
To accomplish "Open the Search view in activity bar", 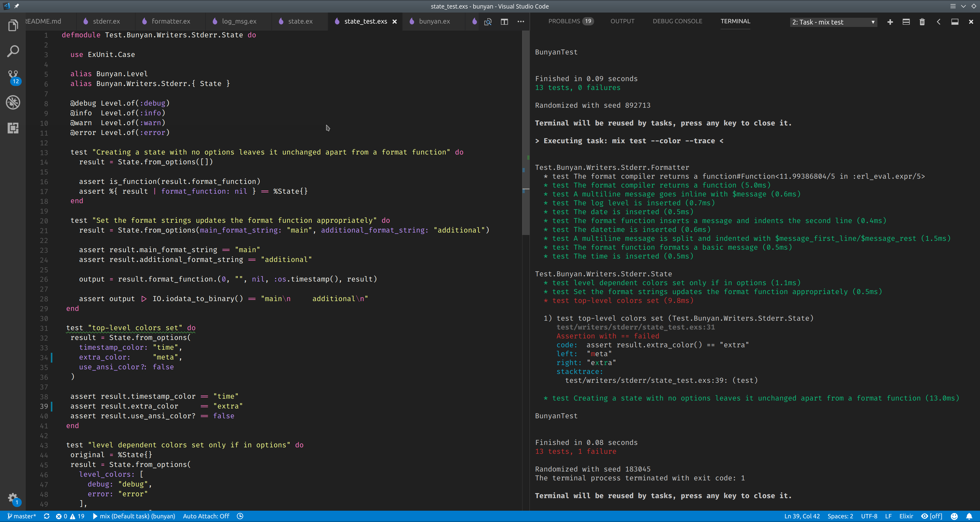I will [x=13, y=51].
